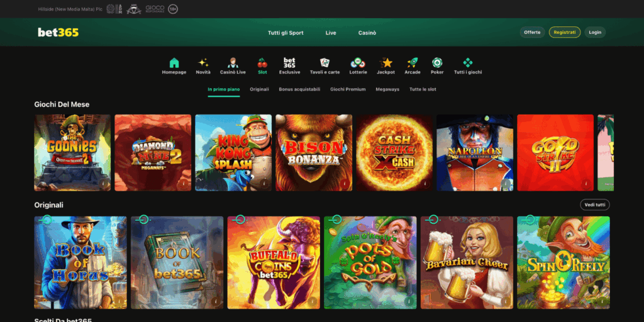
Task: Launch Pots of Gold tile
Action: [x=370, y=262]
